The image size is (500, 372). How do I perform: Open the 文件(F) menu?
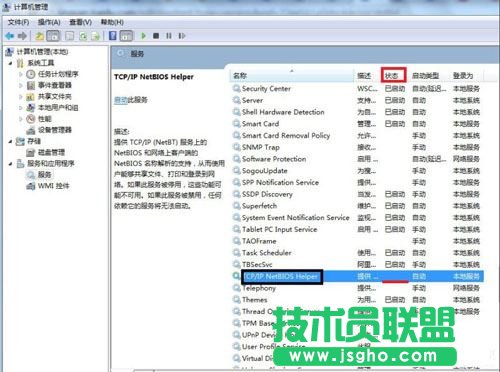click(18, 22)
